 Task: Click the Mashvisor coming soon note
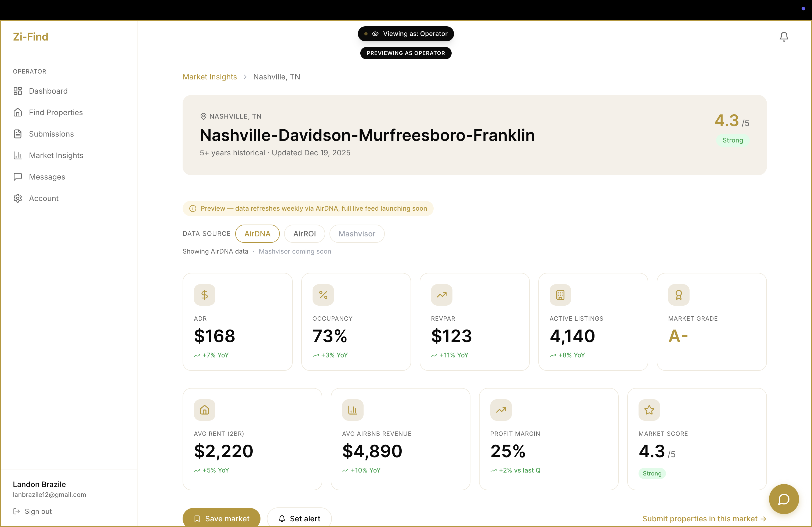pos(295,252)
